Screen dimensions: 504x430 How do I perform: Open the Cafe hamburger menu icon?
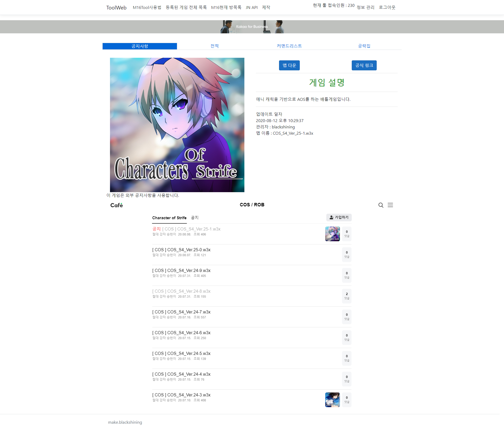[390, 205]
